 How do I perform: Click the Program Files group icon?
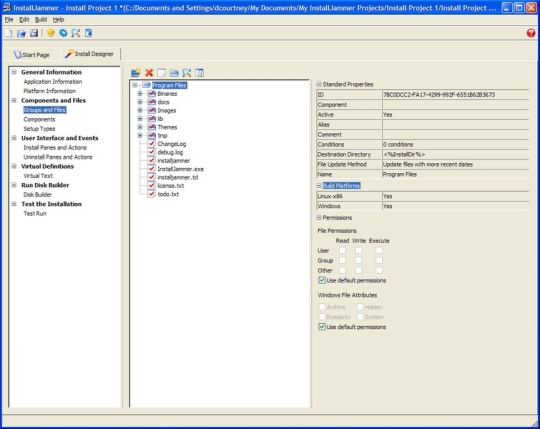[x=146, y=85]
